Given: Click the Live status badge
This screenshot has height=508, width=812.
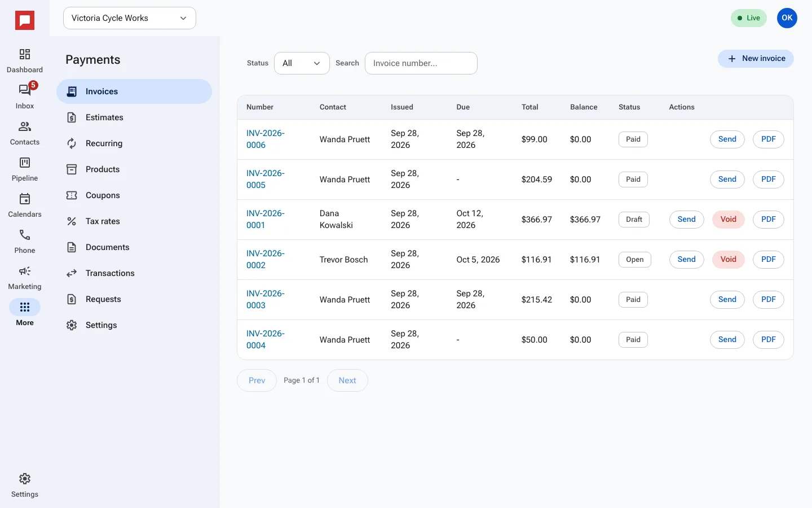Looking at the screenshot, I should [x=749, y=18].
